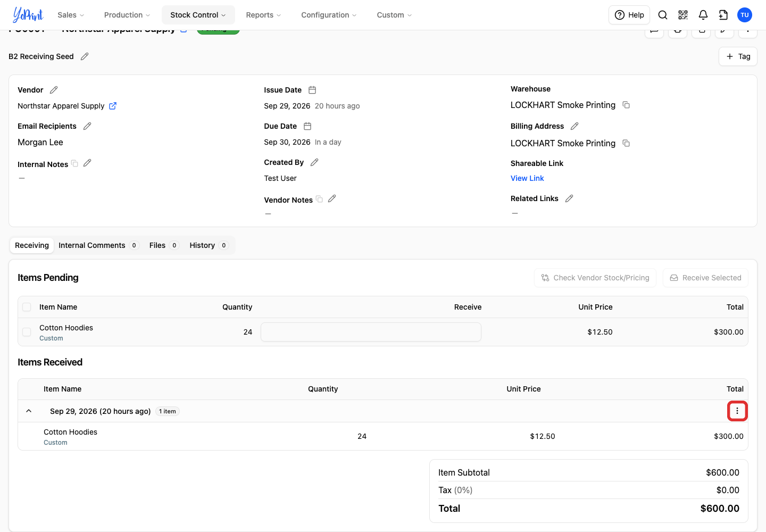Open the search icon in the top bar
The image size is (766, 532).
coord(663,15)
